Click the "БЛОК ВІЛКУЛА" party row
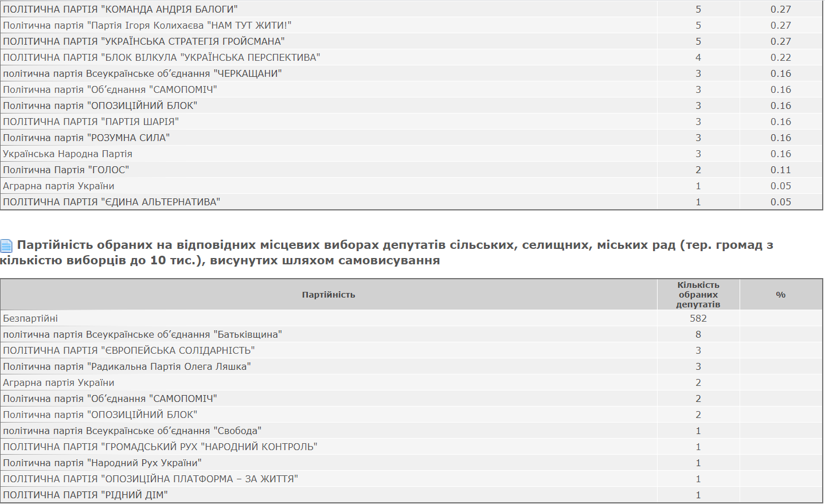The height and width of the screenshot is (504, 825). (161, 58)
